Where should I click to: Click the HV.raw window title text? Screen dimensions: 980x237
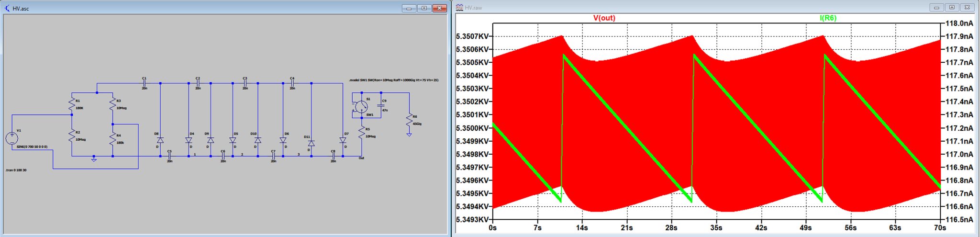pos(473,8)
